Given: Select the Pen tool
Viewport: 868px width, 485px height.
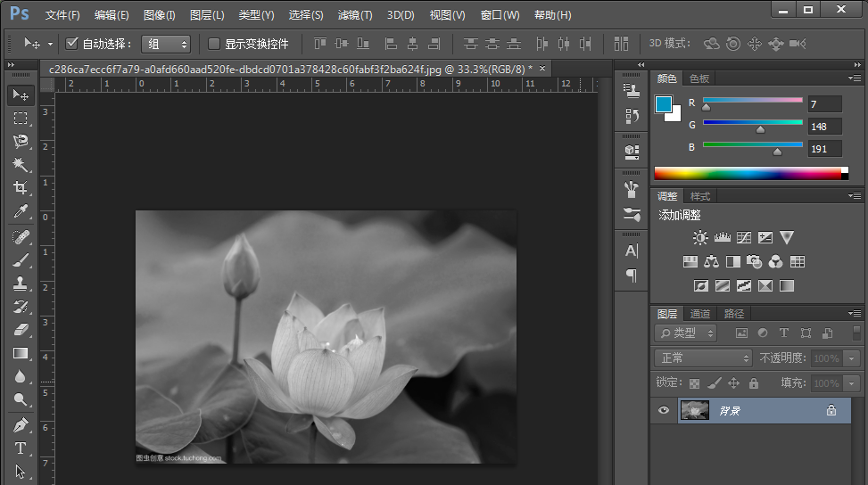Looking at the screenshot, I should click(x=20, y=425).
